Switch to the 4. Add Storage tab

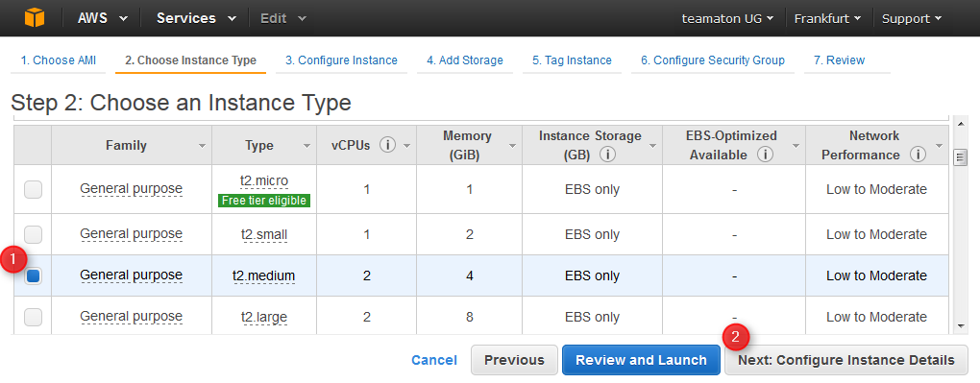[465, 60]
